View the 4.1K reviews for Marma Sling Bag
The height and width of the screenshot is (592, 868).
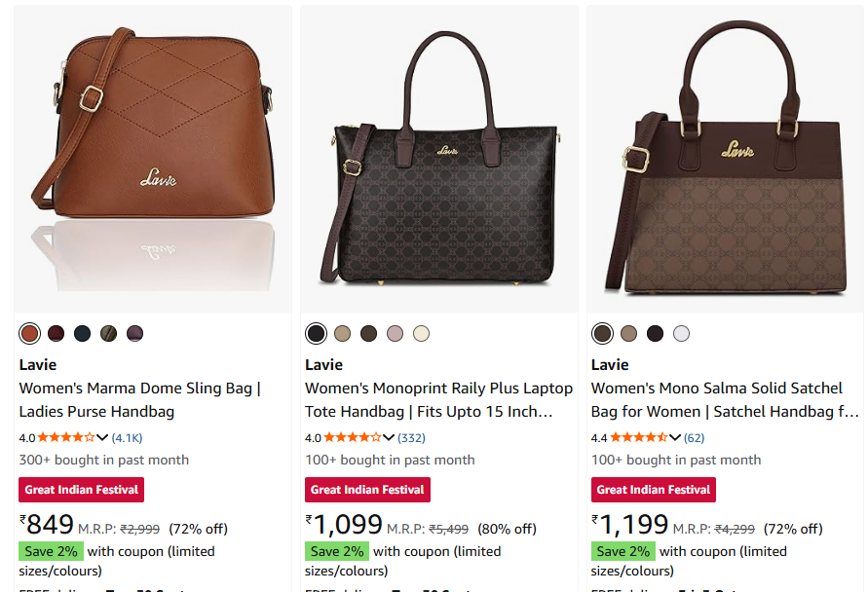[x=127, y=438]
